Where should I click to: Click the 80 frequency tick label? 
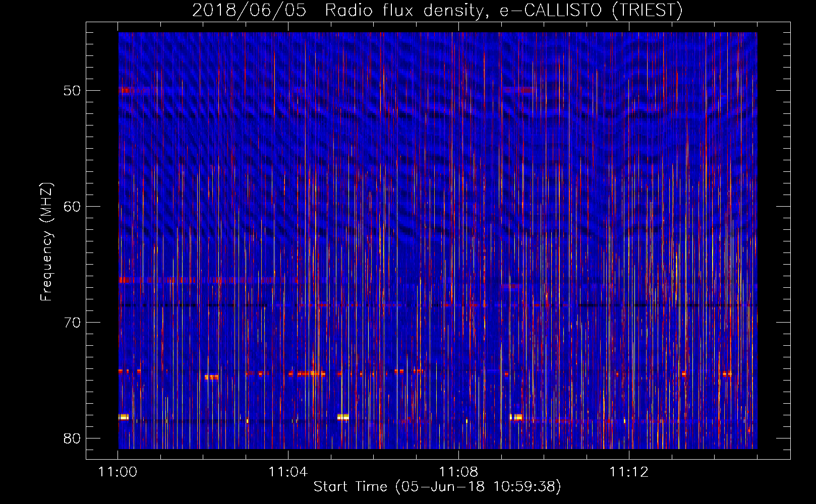pyautogui.click(x=72, y=438)
